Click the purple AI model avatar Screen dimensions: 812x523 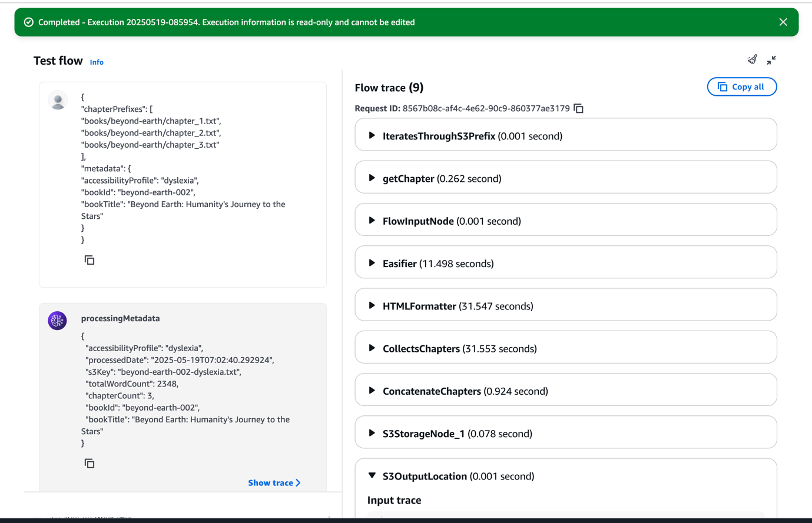(x=57, y=321)
